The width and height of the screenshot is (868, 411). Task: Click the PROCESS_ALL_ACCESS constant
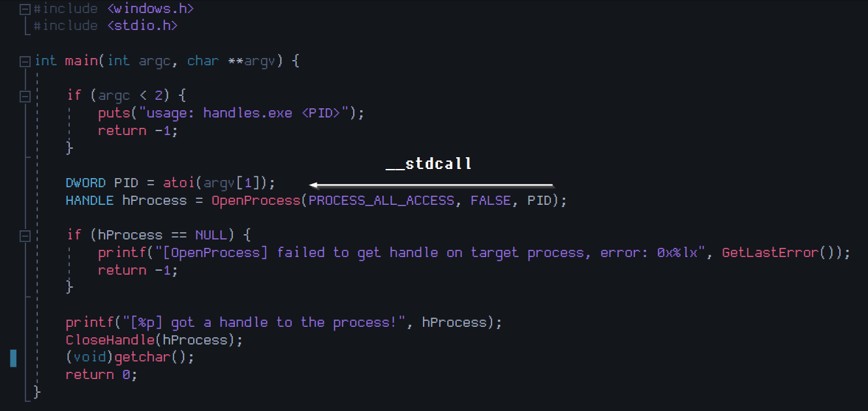point(381,200)
